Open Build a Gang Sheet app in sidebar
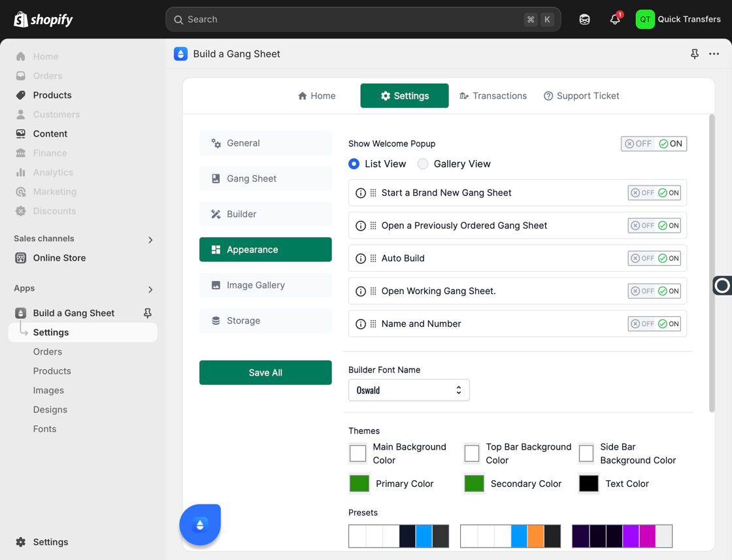 click(x=74, y=313)
